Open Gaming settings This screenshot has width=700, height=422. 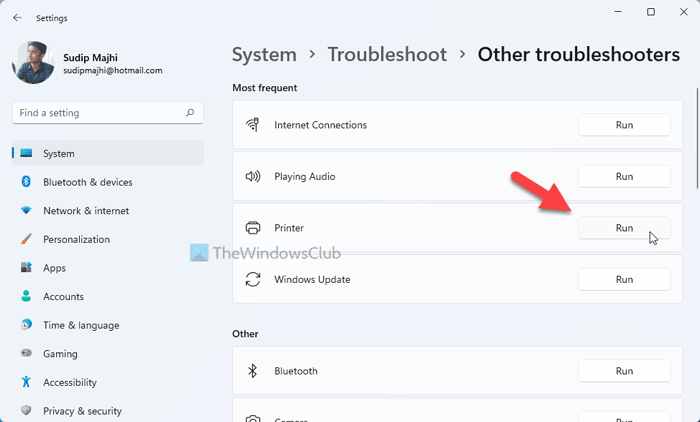108,353
